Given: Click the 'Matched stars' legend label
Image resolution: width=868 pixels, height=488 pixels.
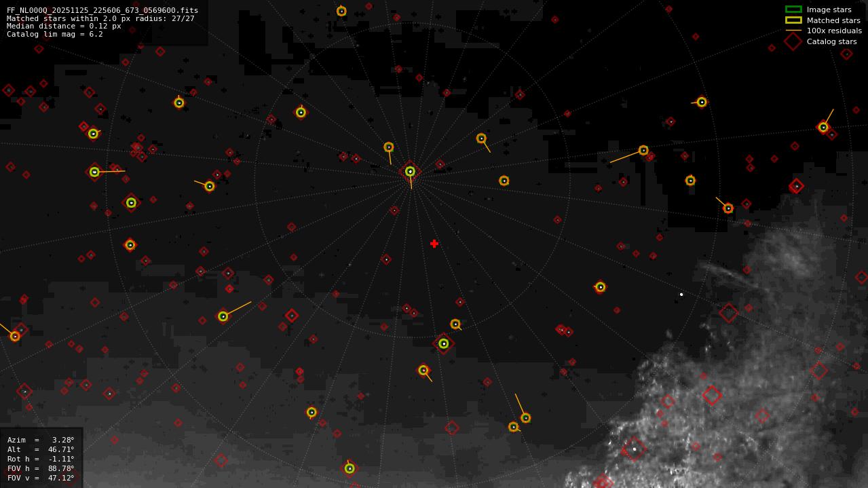Looking at the screenshot, I should point(833,20).
